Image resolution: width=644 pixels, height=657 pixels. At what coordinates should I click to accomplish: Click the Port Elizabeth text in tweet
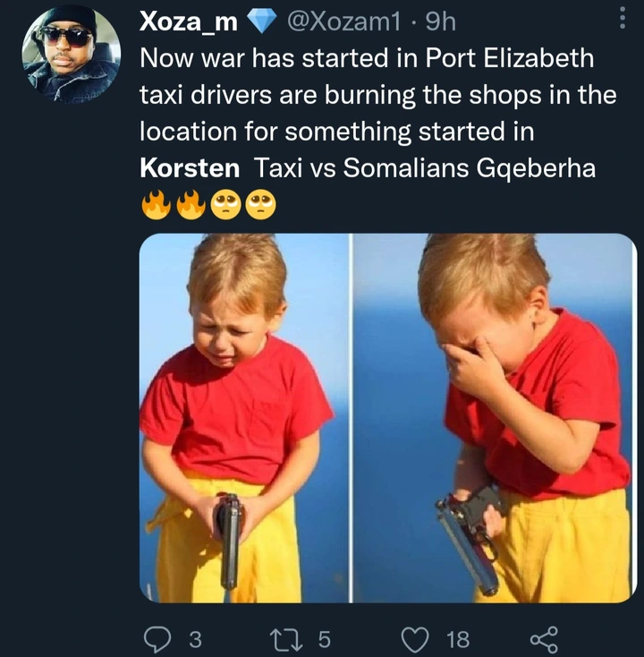(510, 58)
